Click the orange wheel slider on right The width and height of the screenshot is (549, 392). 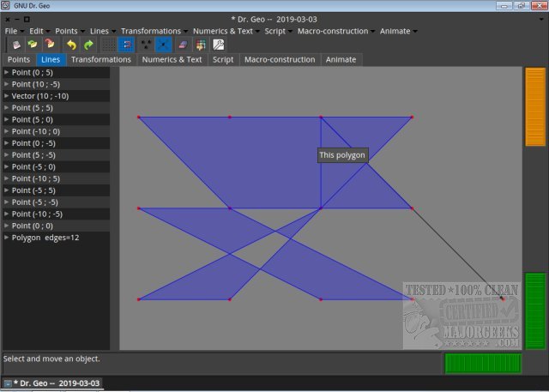(534, 106)
